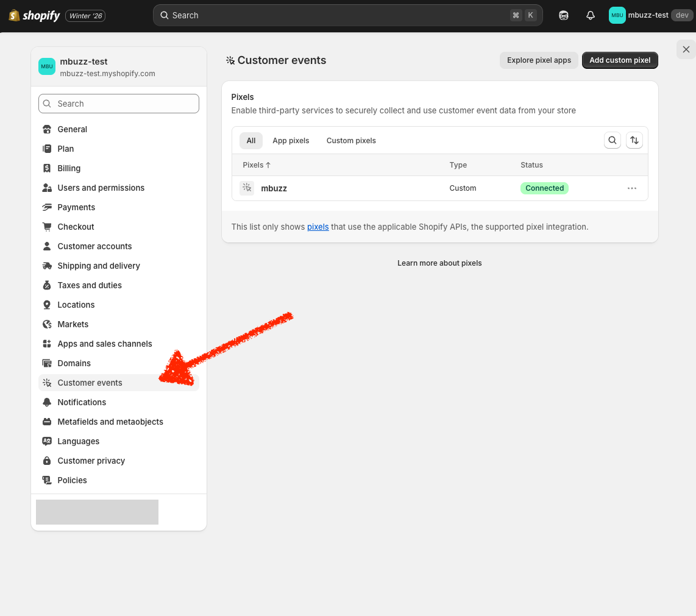This screenshot has width=696, height=616.
Task: Close the settings panel with X
Action: 686,49
